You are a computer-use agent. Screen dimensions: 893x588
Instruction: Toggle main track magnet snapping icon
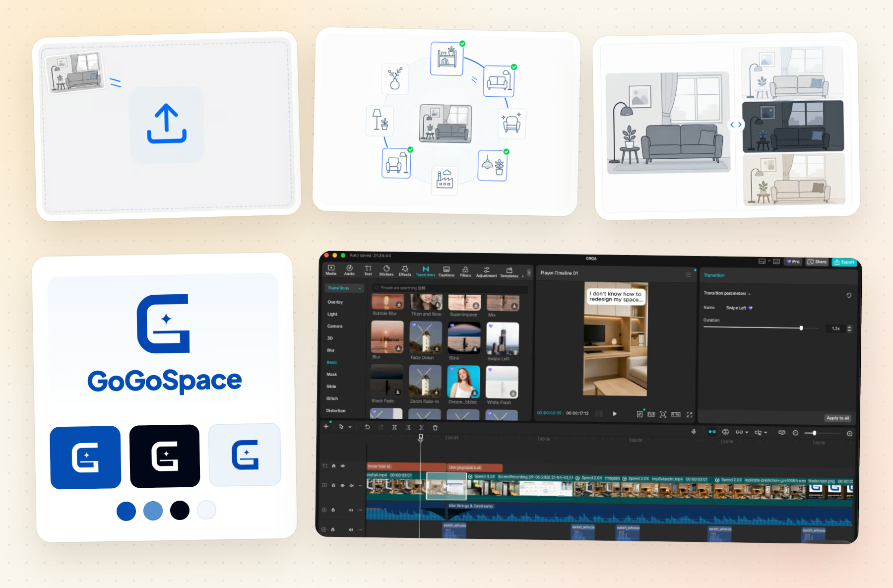click(712, 432)
